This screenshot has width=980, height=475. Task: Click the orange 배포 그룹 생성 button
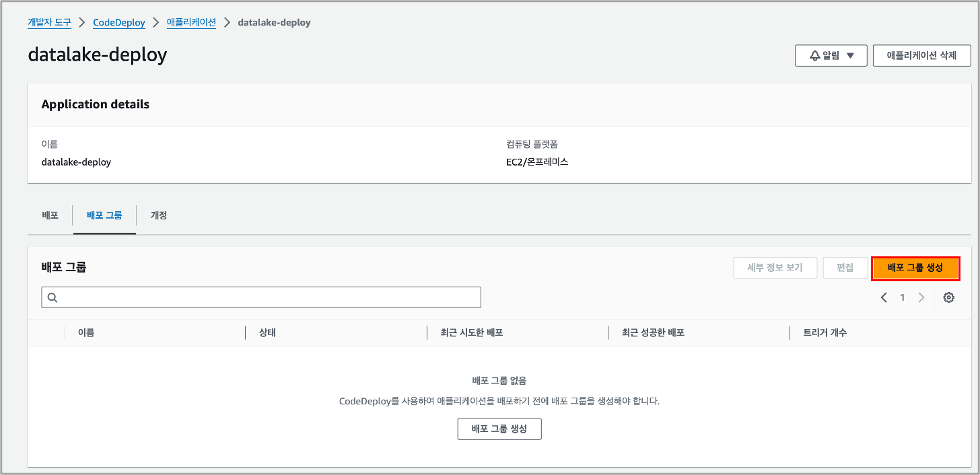pos(915,268)
